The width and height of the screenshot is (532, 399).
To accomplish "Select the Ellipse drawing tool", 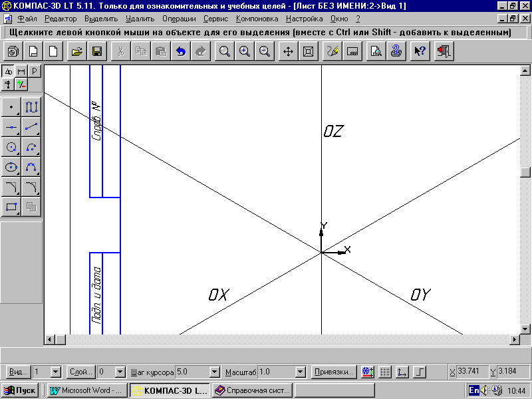I will click(11, 167).
